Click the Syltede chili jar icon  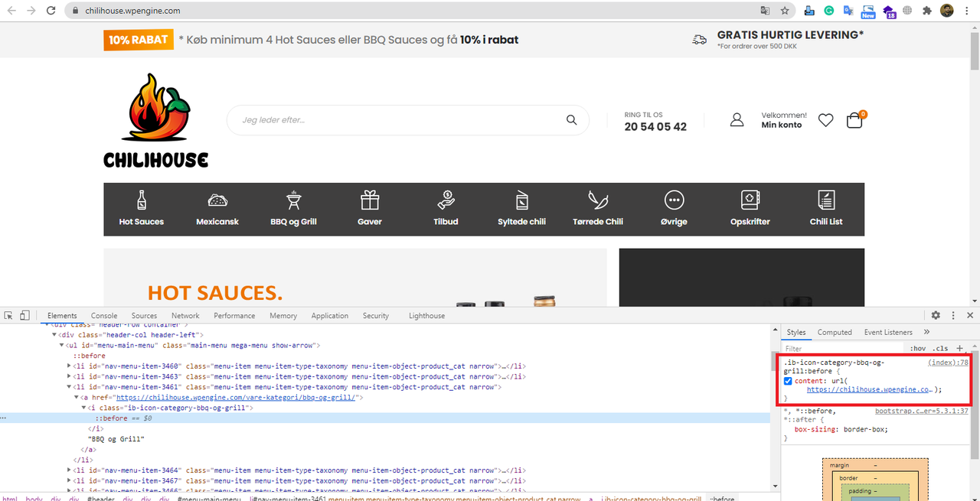pos(521,200)
